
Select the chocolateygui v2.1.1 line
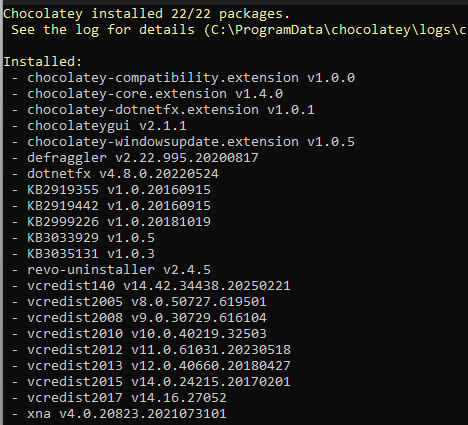click(99, 126)
